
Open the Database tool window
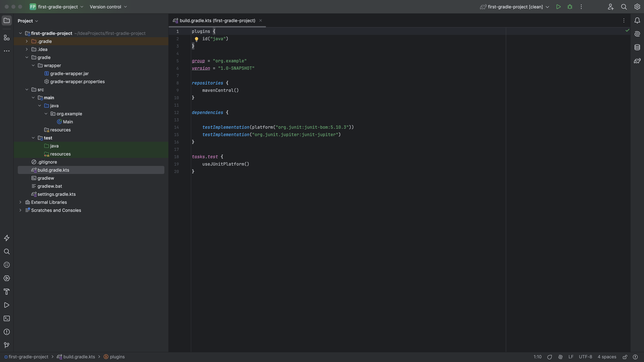point(637,47)
